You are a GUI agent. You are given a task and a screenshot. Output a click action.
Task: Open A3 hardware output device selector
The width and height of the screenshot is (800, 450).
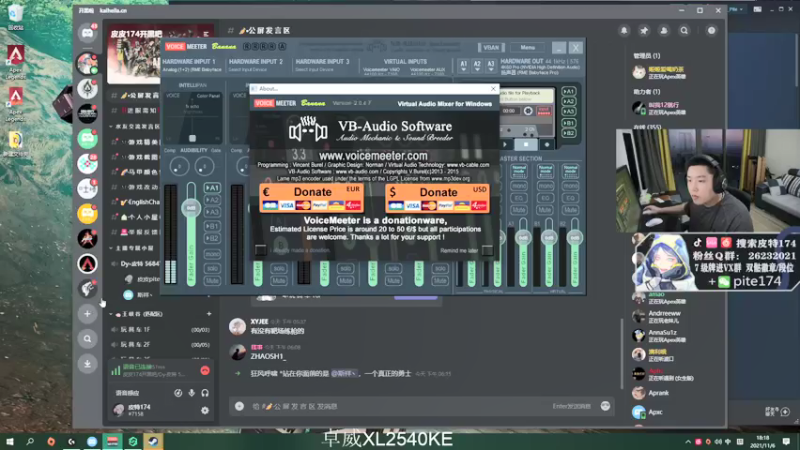coord(491,65)
